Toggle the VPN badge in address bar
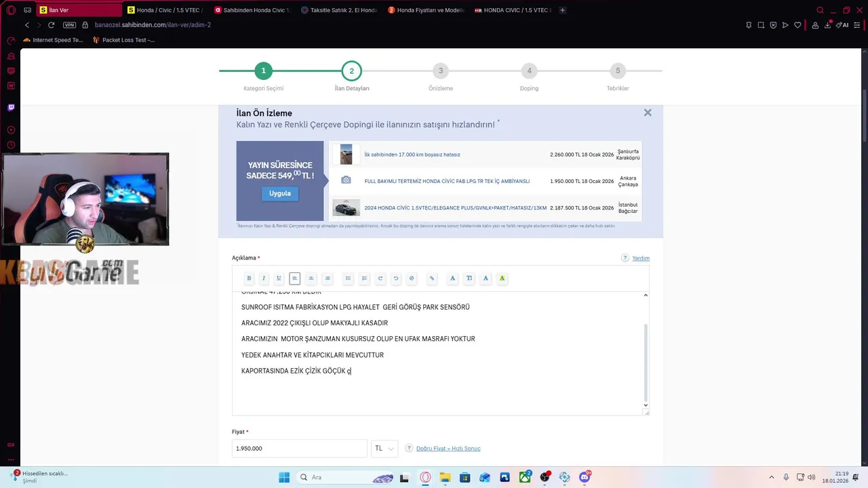868x488 pixels. point(69,25)
